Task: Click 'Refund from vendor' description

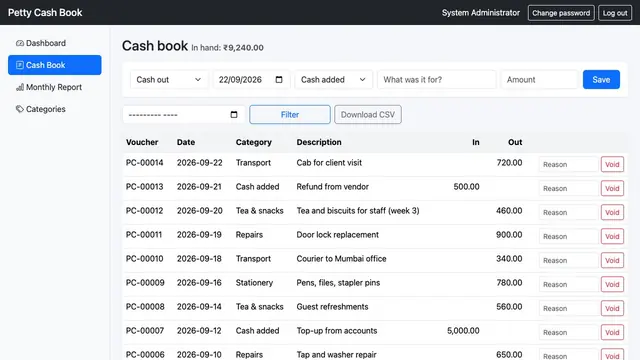Action: point(332,187)
